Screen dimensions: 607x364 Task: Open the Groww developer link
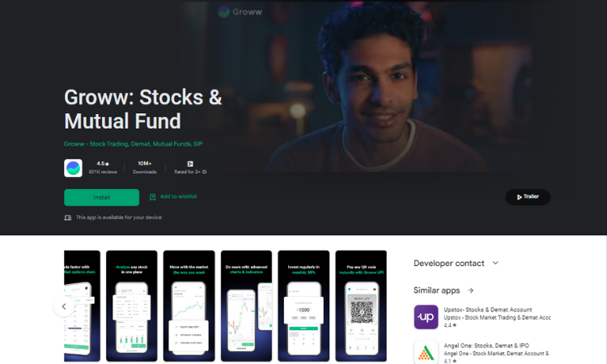click(134, 144)
